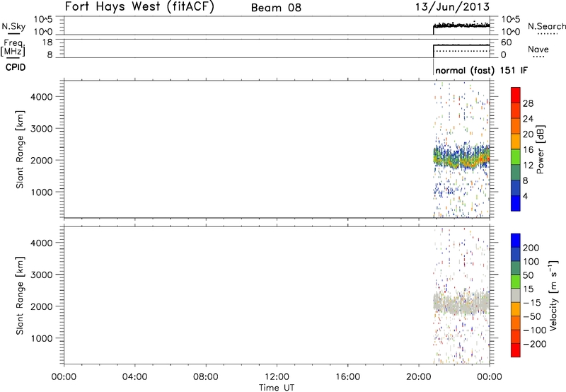Screen dimensions: 566x392
Task: Select the 50 label on the velocity colorbar
Action: 528,275
